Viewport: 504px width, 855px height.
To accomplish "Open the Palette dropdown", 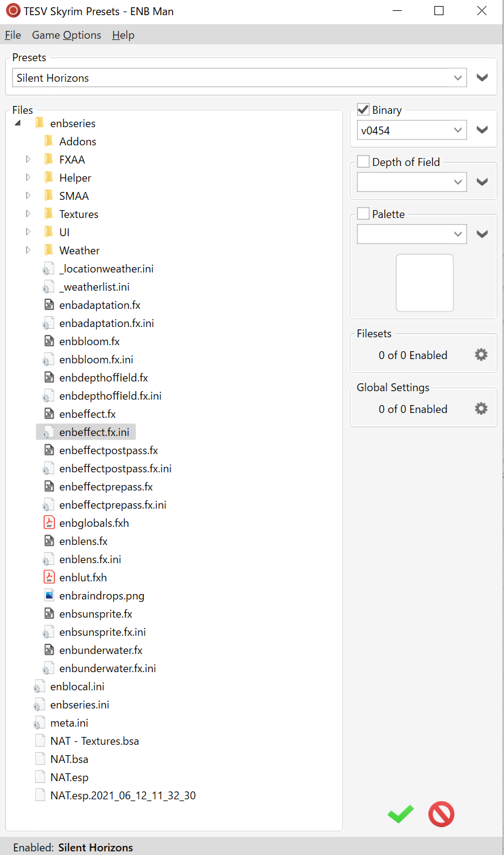I will 411,234.
